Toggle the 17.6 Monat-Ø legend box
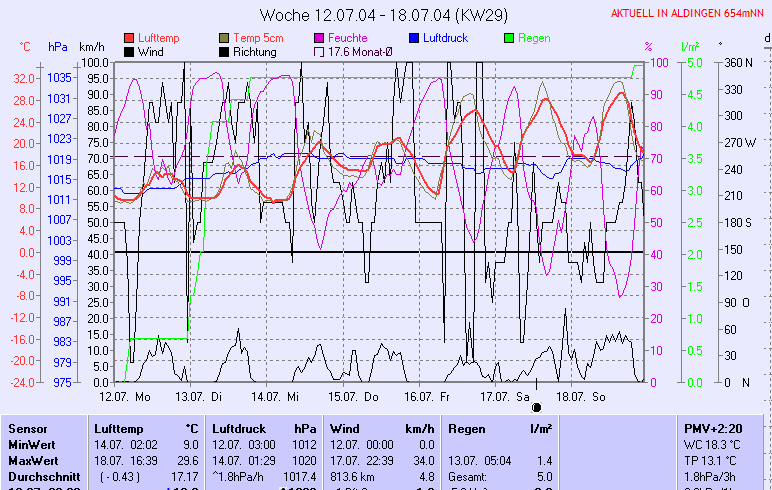Viewport: 772px width, 490px height. point(320,51)
